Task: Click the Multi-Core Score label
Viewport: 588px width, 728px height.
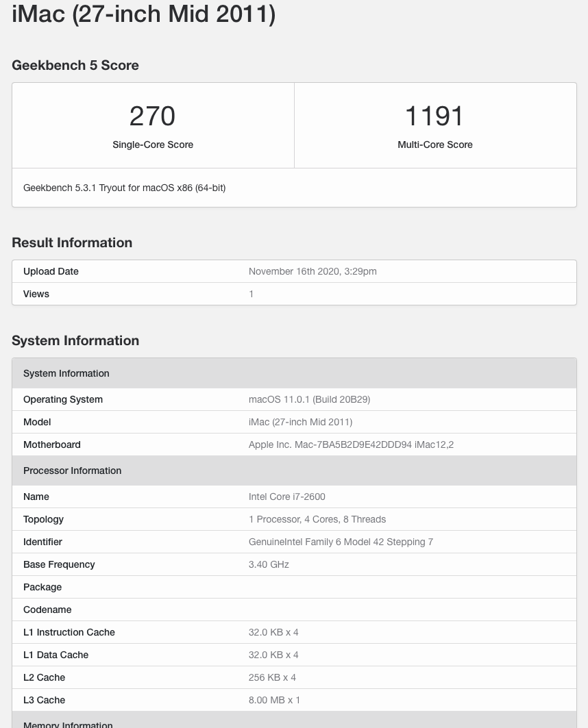Action: pyautogui.click(x=435, y=145)
